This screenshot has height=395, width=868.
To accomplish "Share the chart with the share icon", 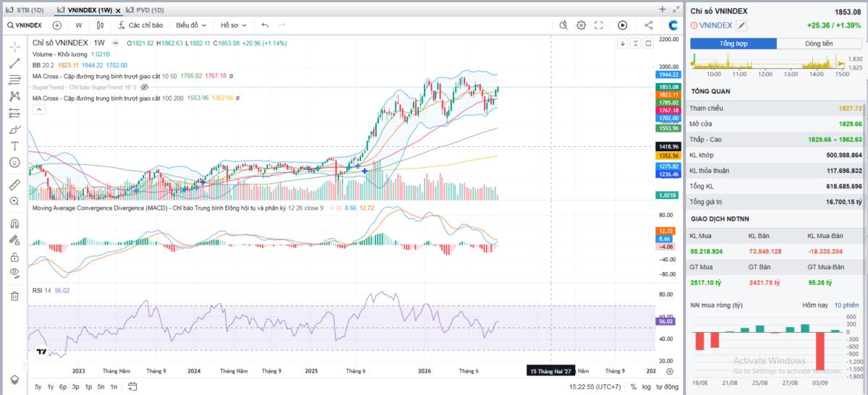I will point(648,25).
